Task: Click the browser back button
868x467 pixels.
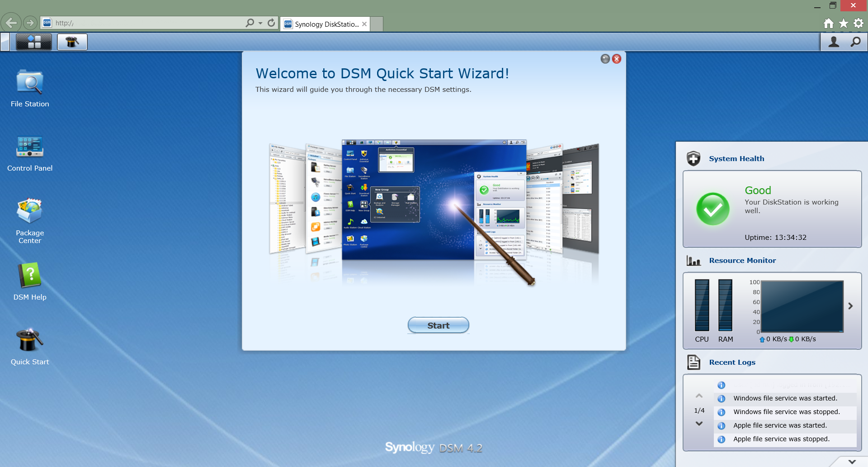Action: (11, 23)
